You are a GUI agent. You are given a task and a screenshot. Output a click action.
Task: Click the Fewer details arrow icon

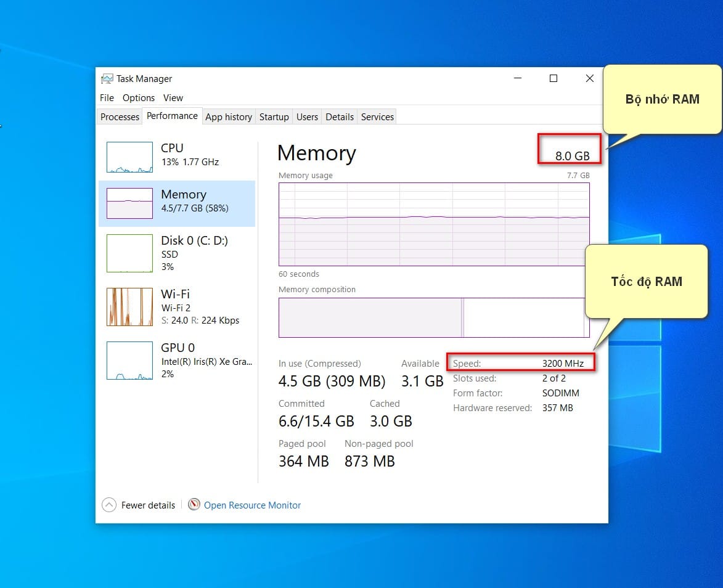tap(109, 505)
